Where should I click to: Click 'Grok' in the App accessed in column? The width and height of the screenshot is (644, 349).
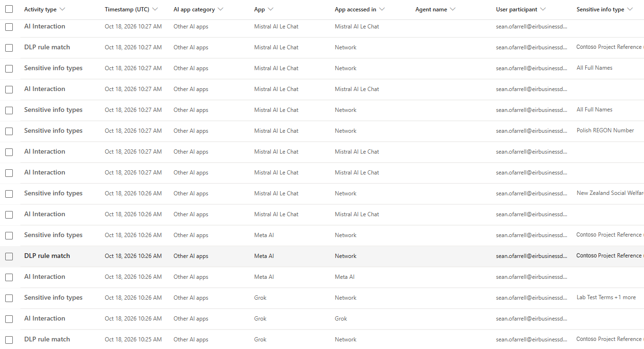coord(341,319)
